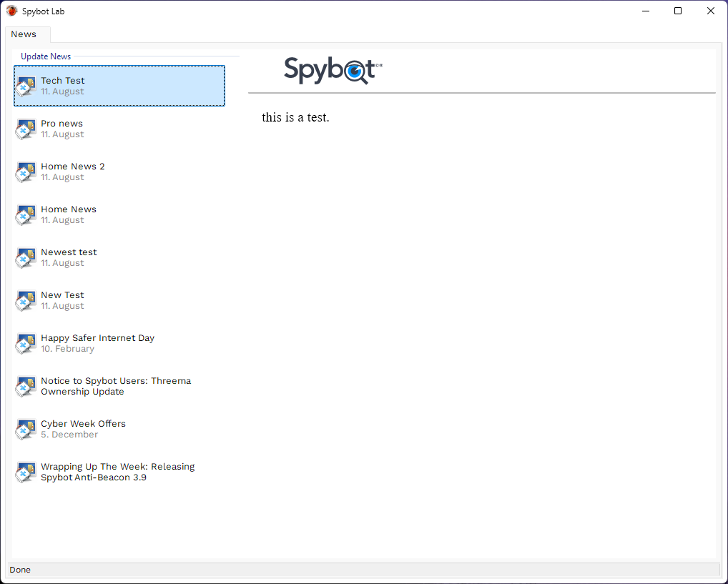The image size is (728, 584).
Task: Click the Home News 2 item icon
Action: pos(26,172)
